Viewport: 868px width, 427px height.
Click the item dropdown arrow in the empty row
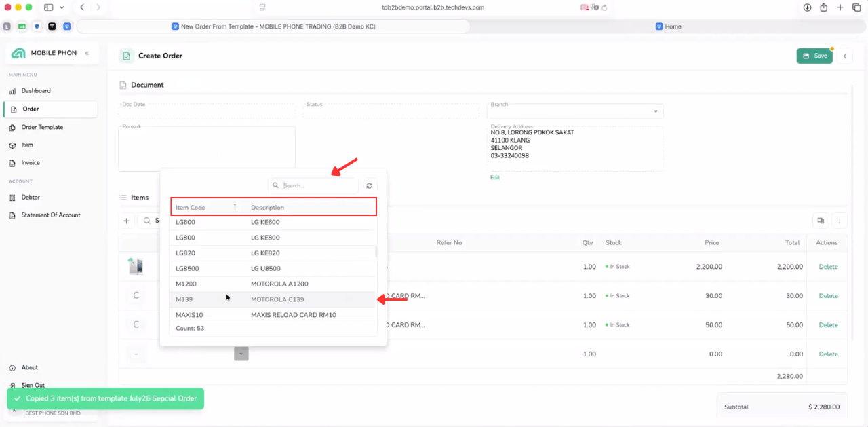click(241, 354)
